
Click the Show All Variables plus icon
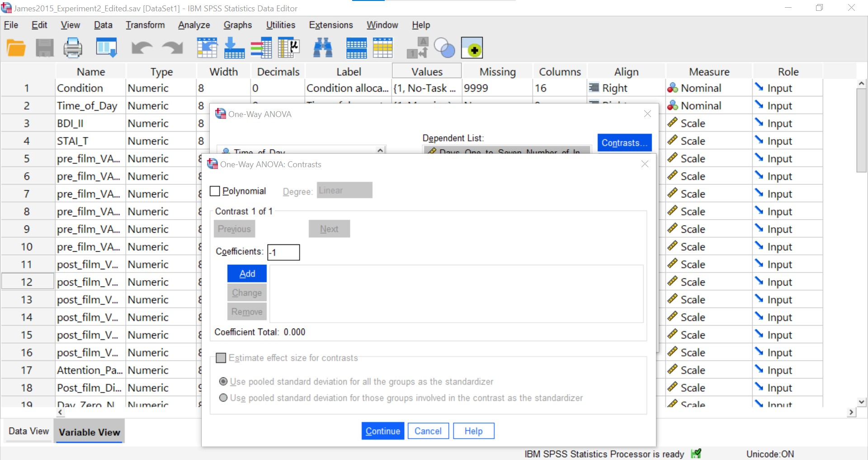[472, 48]
